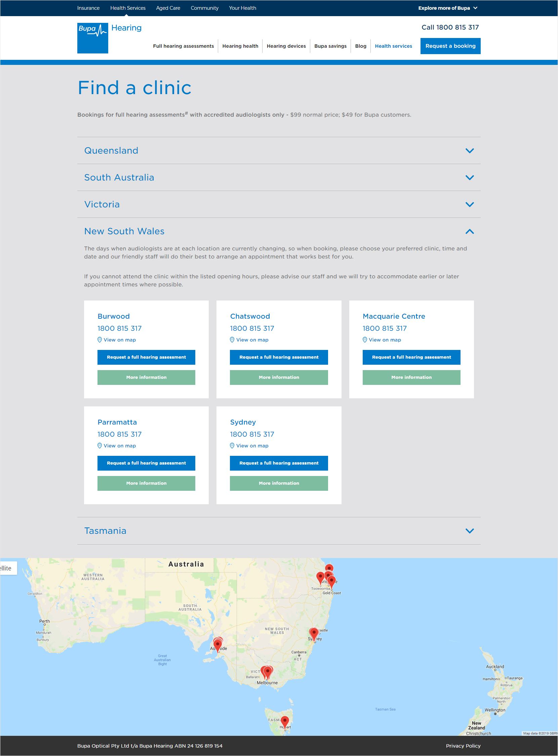Open the Insurance top menu
Screen dimensions: 558x756
pos(88,8)
